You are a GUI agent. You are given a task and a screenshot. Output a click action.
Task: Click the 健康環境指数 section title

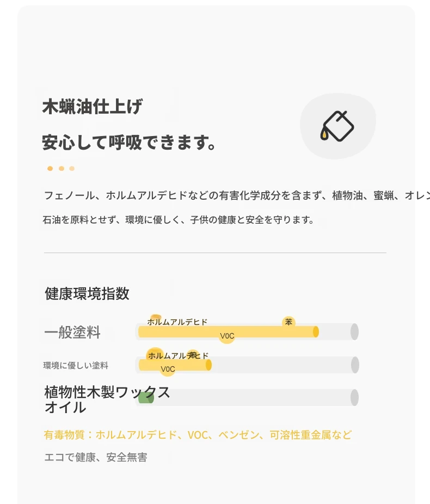coord(87,293)
